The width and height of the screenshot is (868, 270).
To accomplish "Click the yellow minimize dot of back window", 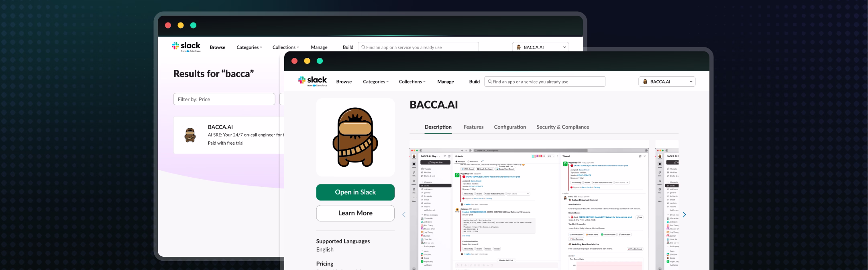I will click(x=181, y=25).
